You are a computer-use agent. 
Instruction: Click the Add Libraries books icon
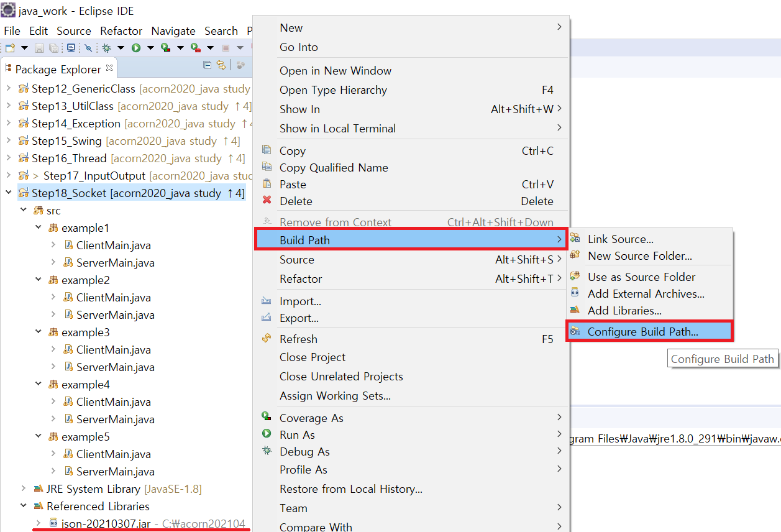click(575, 310)
